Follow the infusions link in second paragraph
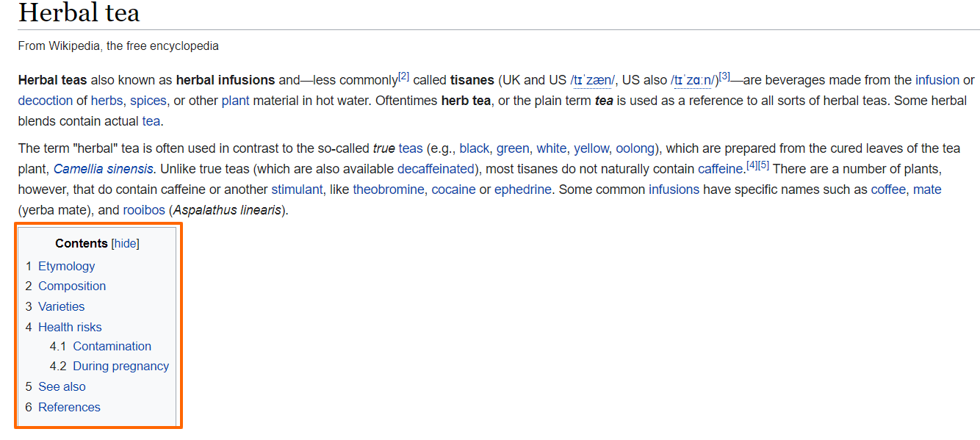Viewport: 980px width, 440px height. pyautogui.click(x=674, y=190)
